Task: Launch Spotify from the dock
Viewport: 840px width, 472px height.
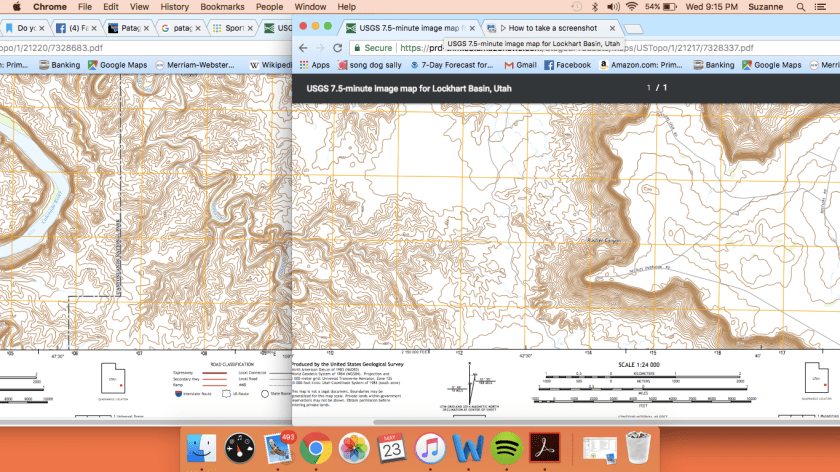Action: 508,446
